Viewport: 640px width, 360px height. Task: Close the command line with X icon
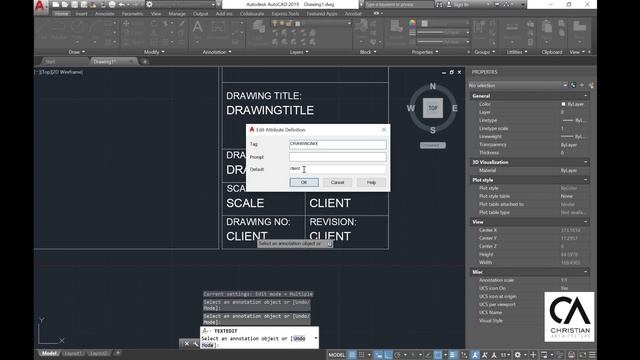pos(187,344)
